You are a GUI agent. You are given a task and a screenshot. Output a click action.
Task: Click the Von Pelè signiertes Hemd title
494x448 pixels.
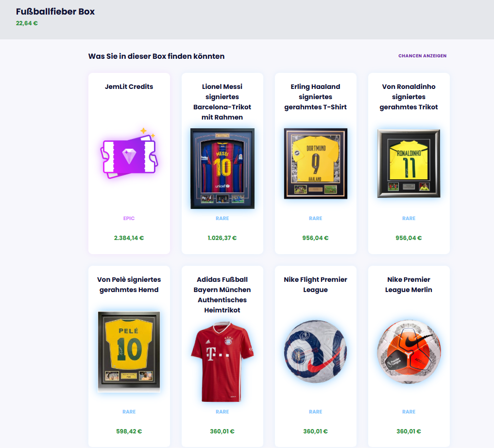coord(129,284)
